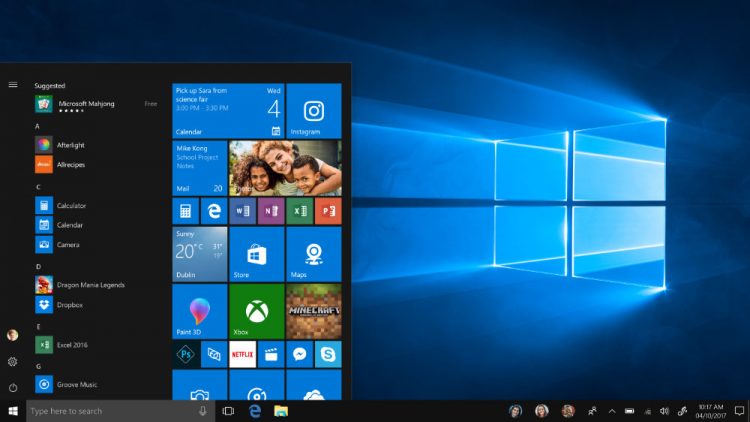The height and width of the screenshot is (422, 750).
Task: Launch the Microsoft Edge tile
Action: pos(214,211)
